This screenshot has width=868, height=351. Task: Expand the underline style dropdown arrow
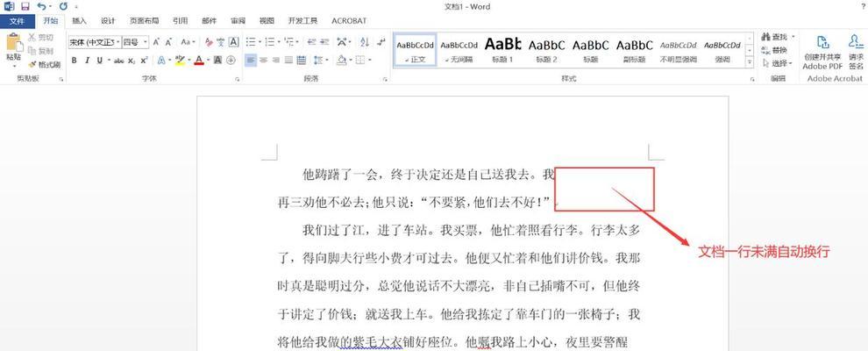tap(108, 61)
